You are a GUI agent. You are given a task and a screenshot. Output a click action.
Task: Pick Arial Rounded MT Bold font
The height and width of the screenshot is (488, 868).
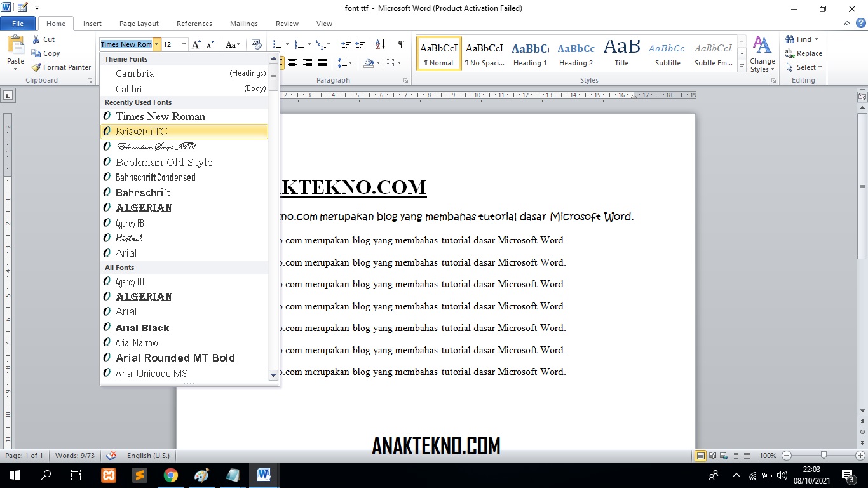(x=184, y=358)
